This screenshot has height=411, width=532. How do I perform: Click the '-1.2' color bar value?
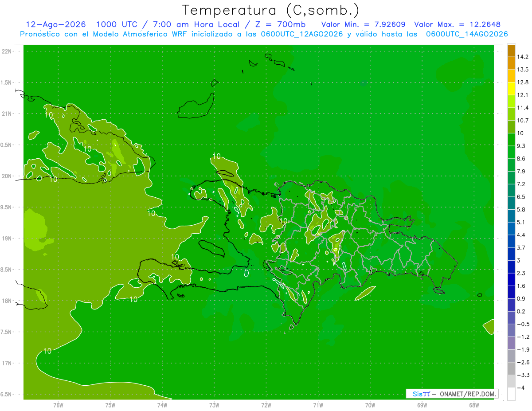523,337
